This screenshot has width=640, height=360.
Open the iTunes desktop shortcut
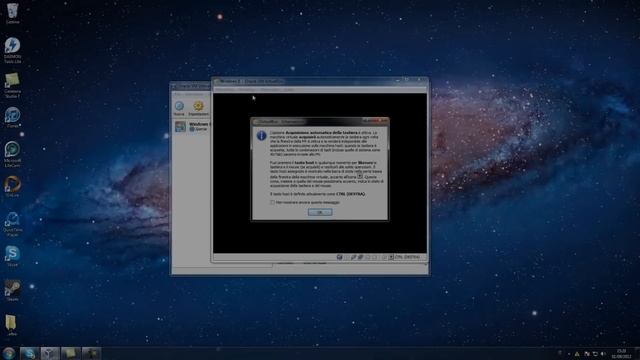[x=12, y=118]
